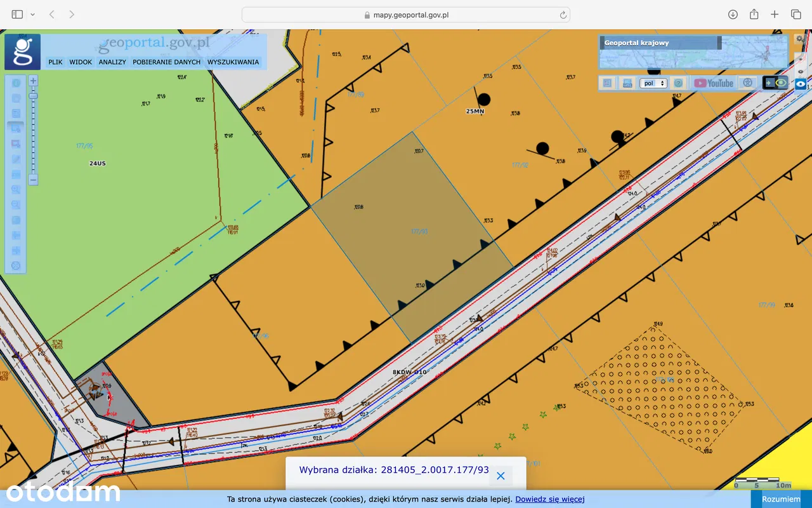
Task: Open the ANALIZY menu
Action: [x=112, y=62]
